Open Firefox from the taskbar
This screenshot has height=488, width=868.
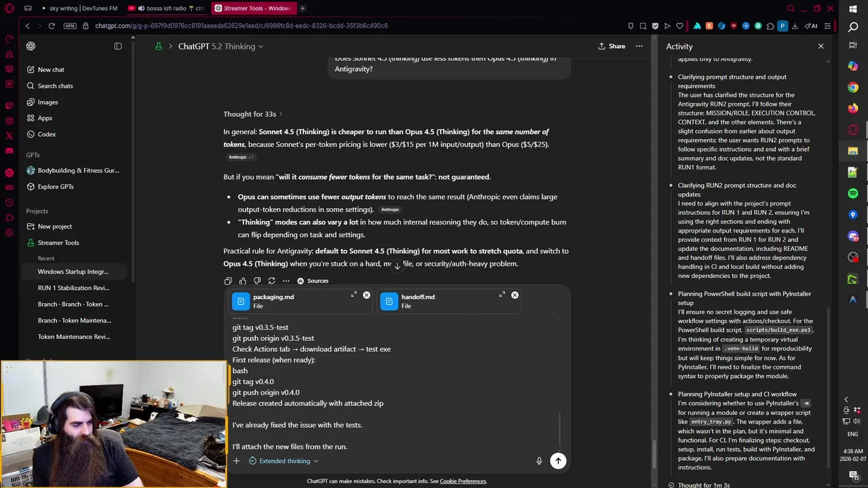853,108
